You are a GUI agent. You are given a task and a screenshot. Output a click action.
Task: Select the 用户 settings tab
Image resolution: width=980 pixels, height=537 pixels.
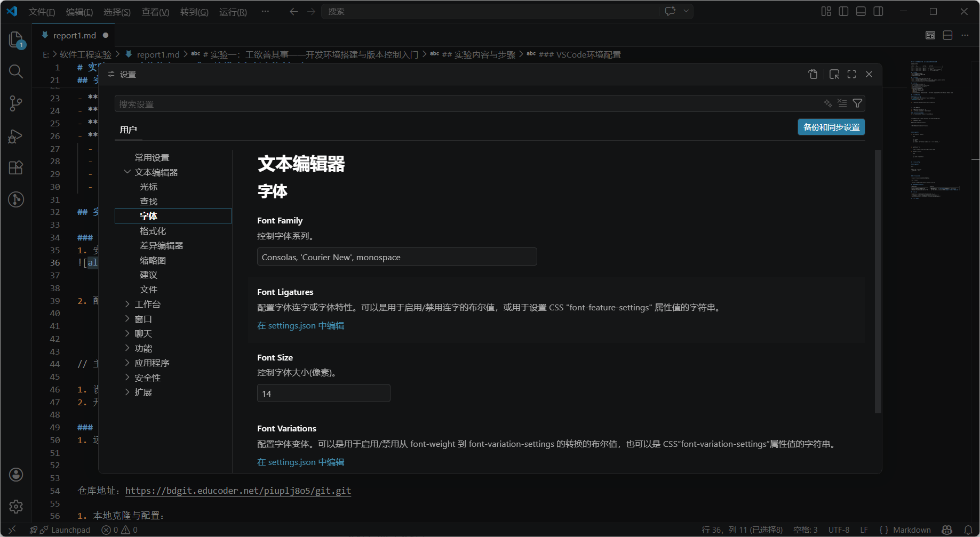pos(128,130)
